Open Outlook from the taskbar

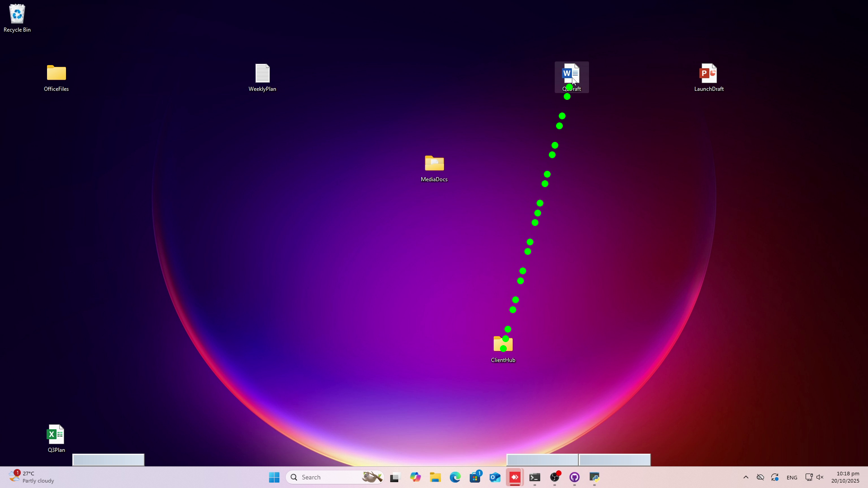[x=495, y=477]
